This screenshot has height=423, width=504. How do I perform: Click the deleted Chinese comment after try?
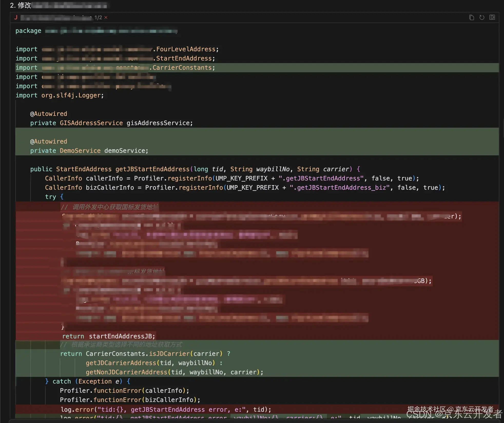click(x=110, y=207)
